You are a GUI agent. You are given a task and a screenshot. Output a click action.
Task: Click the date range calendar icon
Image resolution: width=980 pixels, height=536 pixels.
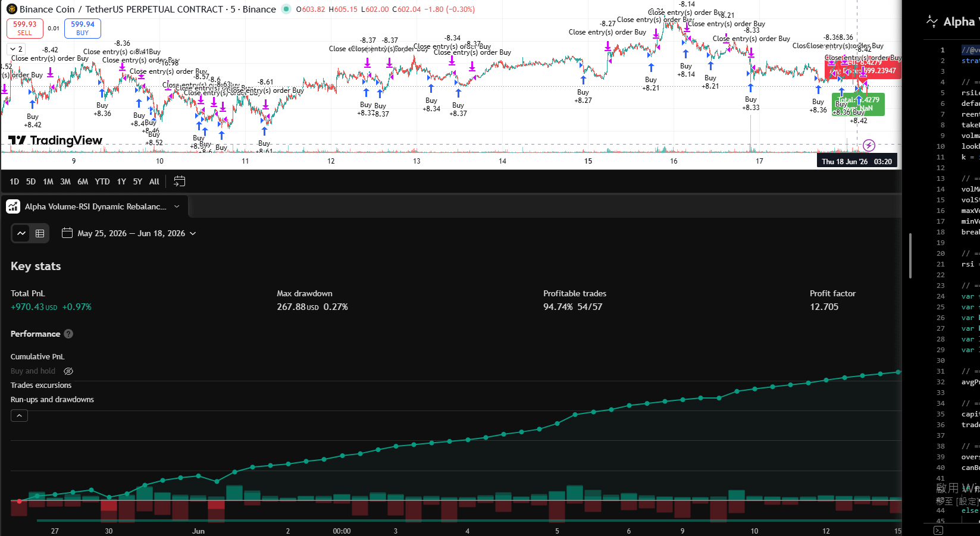(x=67, y=233)
